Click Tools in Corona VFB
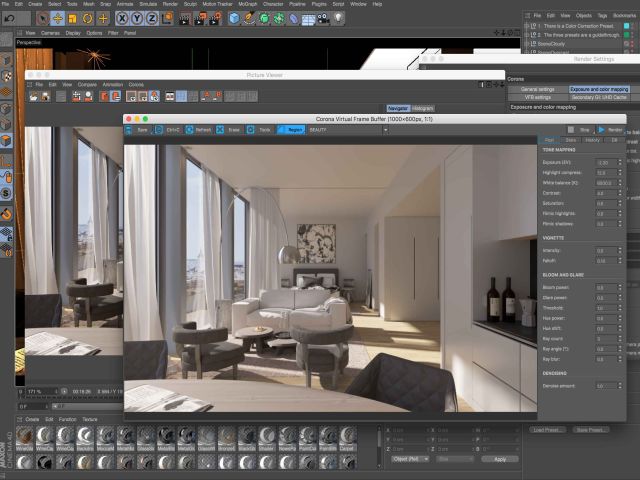The width and height of the screenshot is (640, 480). [260, 130]
